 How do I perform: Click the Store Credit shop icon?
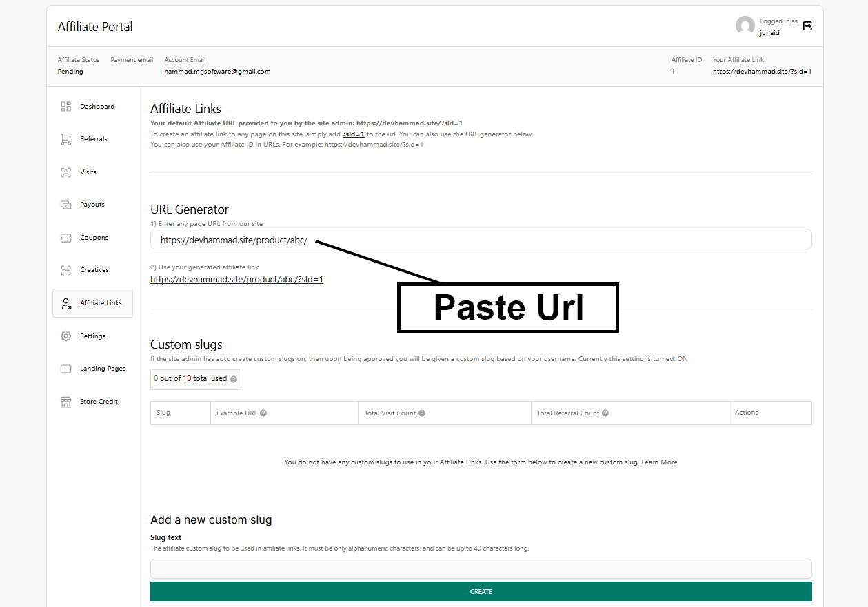(66, 402)
